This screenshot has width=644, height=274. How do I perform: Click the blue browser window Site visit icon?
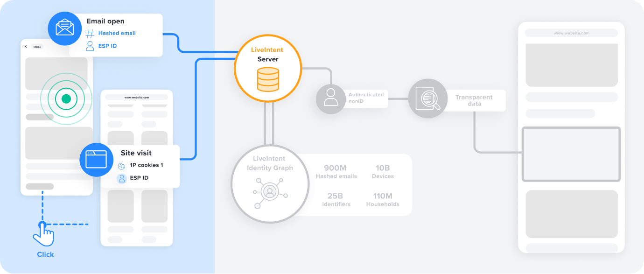click(97, 160)
